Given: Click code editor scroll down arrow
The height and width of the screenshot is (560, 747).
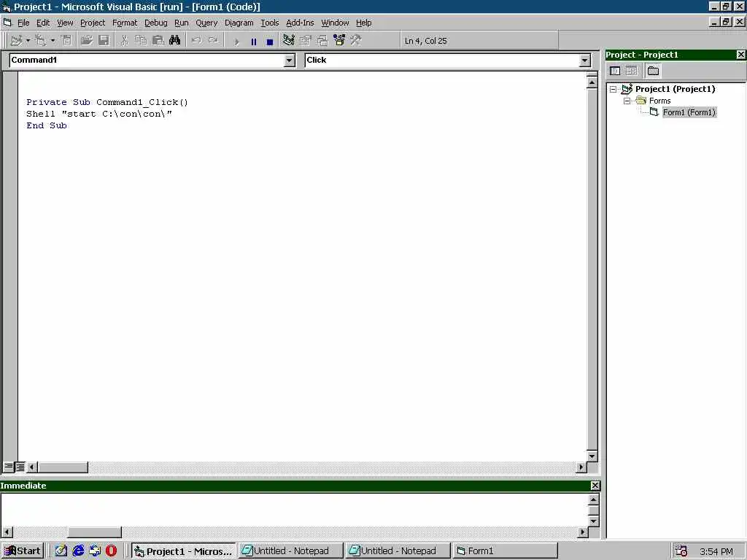Looking at the screenshot, I should (592, 456).
